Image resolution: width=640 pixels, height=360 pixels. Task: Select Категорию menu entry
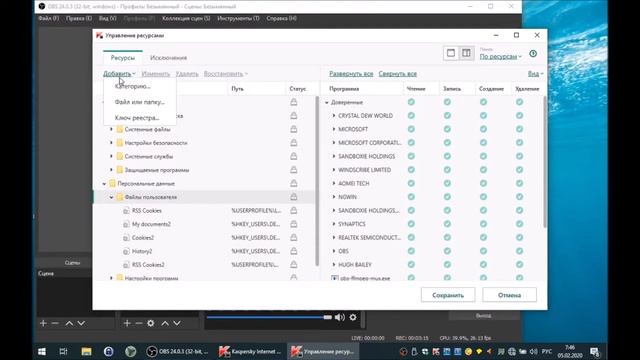pyautogui.click(x=133, y=86)
